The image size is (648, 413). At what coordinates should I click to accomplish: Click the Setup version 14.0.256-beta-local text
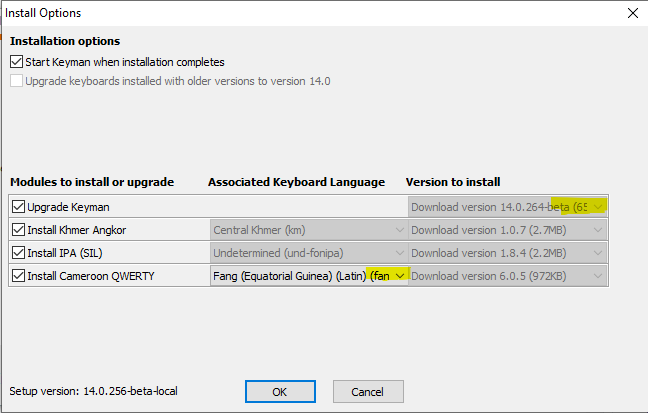tap(93, 391)
